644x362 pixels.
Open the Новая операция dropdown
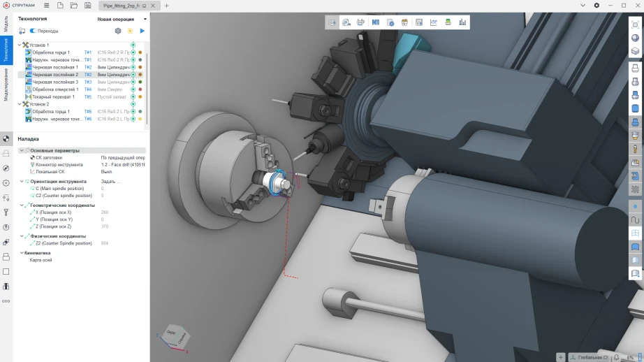pyautogui.click(x=122, y=19)
